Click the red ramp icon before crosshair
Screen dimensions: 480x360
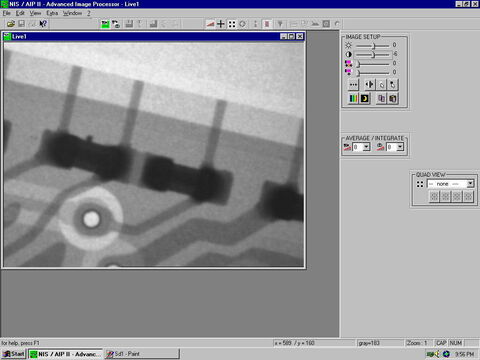pyautogui.click(x=210, y=24)
